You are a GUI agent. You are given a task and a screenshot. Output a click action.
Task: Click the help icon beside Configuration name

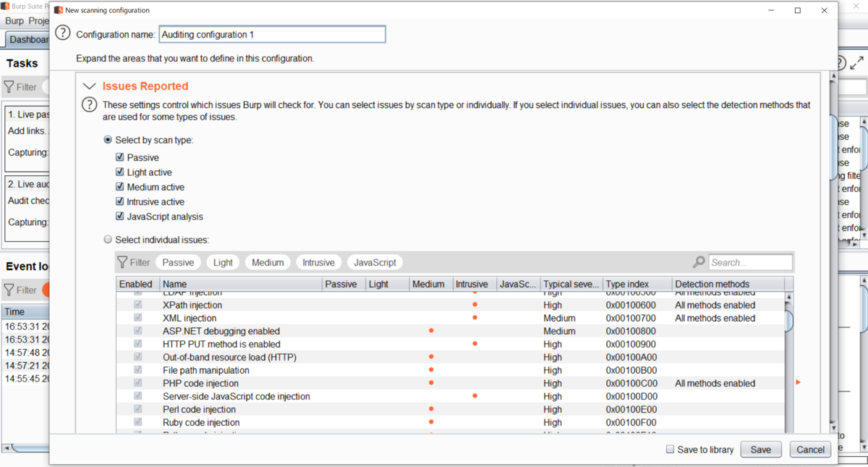64,33
